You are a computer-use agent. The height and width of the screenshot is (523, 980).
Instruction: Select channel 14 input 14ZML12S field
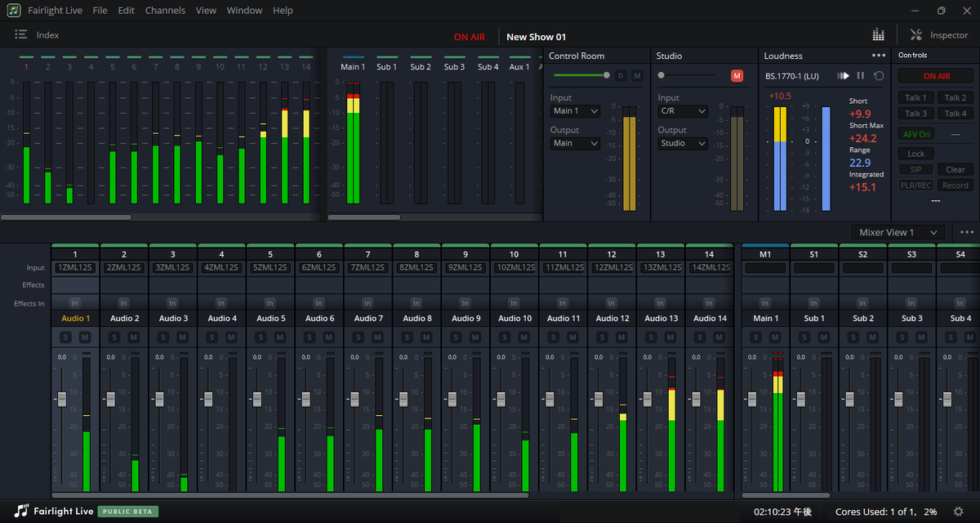(x=710, y=268)
